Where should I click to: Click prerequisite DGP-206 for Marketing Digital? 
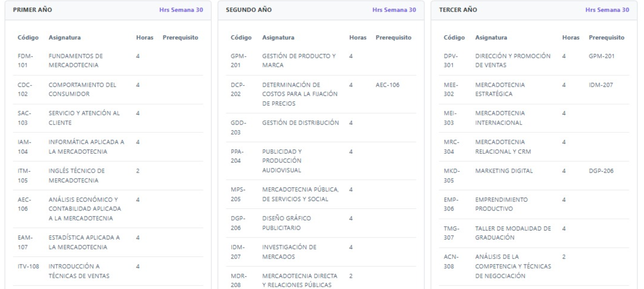[x=601, y=171]
